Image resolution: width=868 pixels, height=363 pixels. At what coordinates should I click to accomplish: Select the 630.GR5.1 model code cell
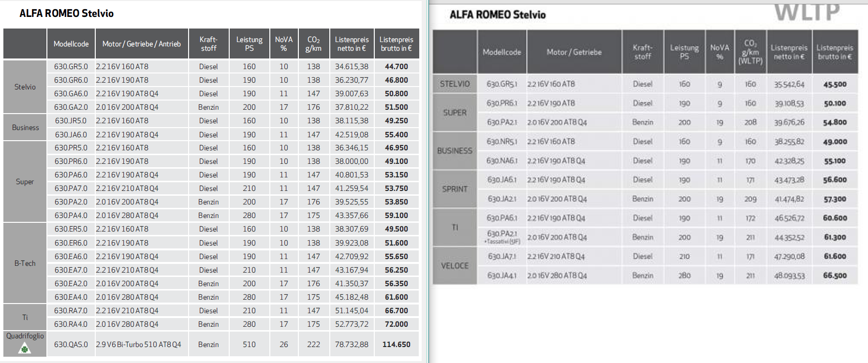[x=502, y=84]
